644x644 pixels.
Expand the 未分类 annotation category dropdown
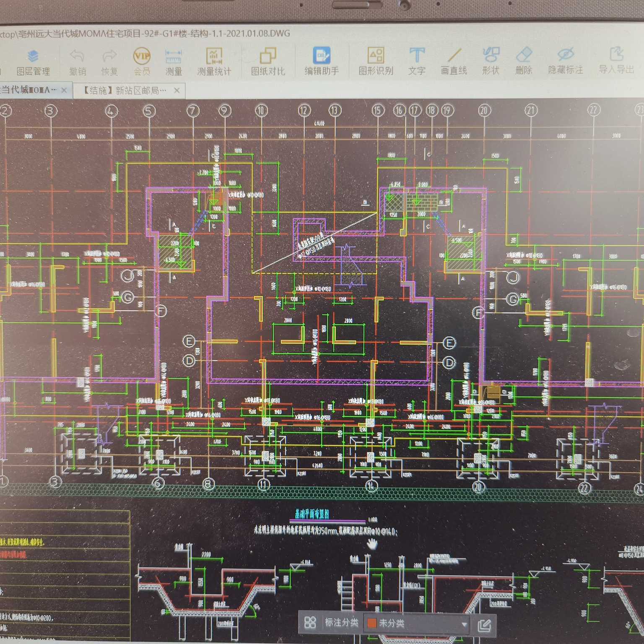pyautogui.click(x=417, y=623)
